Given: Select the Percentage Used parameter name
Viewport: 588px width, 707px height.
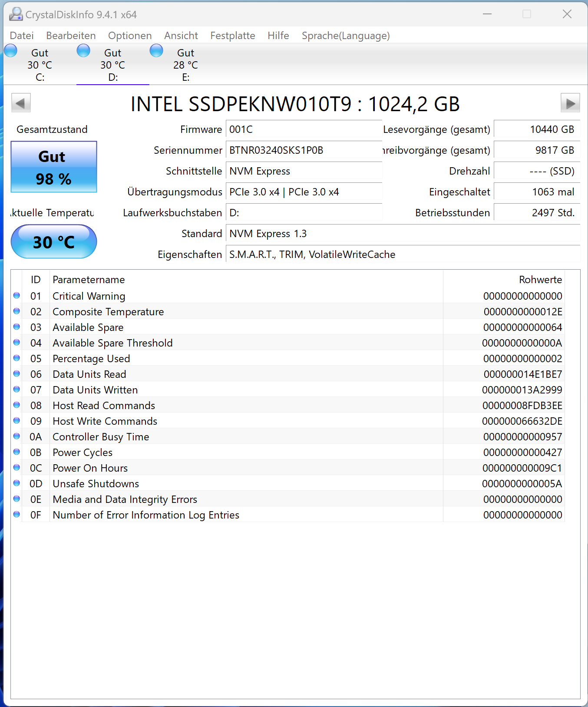Looking at the screenshot, I should pos(91,359).
